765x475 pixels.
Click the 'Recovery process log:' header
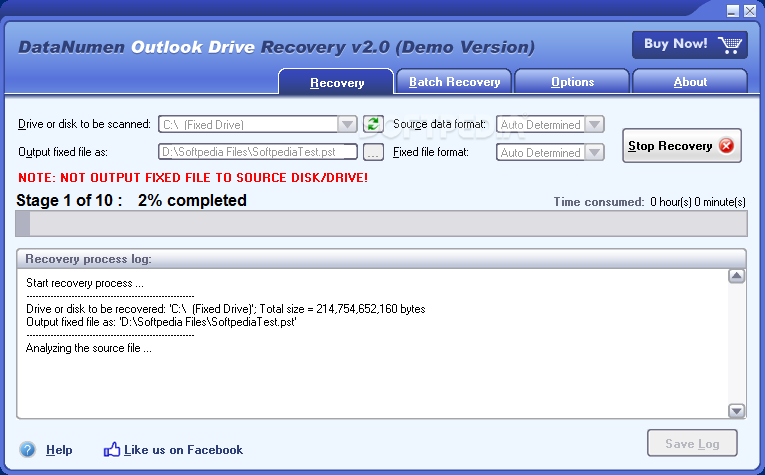point(88,259)
